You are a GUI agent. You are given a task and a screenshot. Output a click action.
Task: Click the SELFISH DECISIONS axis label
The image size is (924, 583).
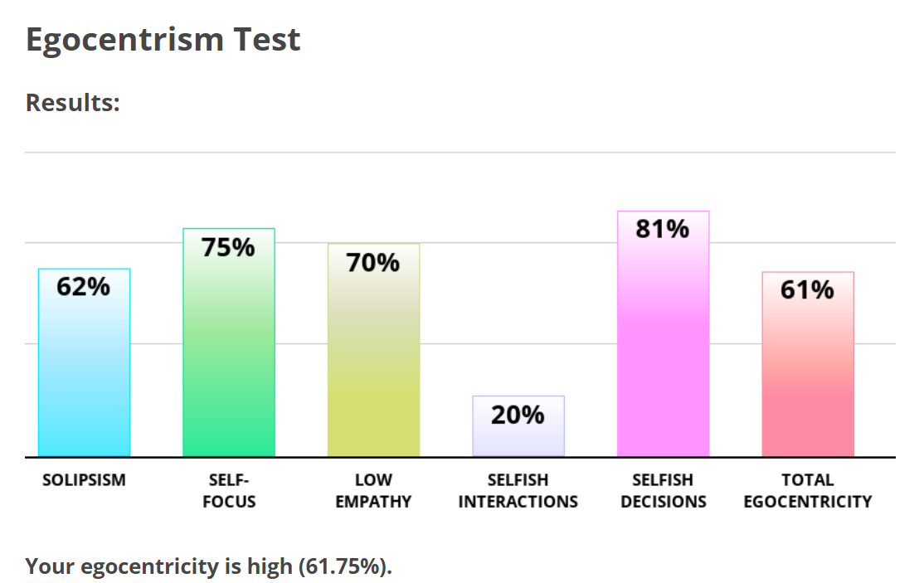(663, 490)
